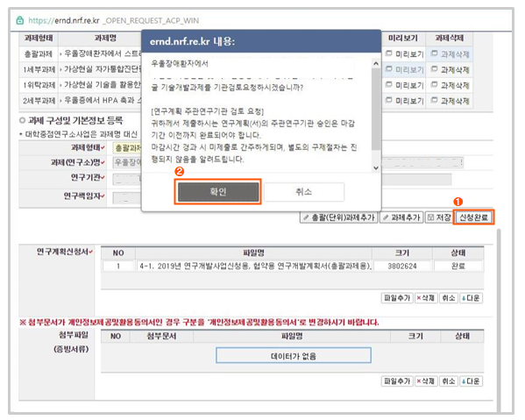Click 취소 in the 연구계획신청서 section
The image size is (525, 420).
click(x=449, y=298)
